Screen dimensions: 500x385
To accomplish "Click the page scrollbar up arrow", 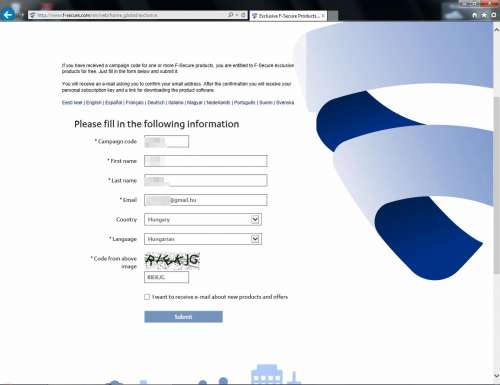I will (496, 30).
